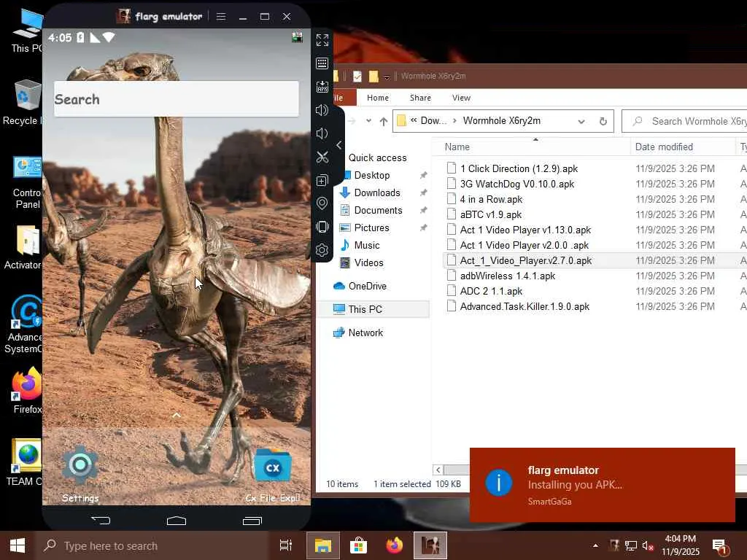
Task: Tap the Android recent apps button
Action: [x=252, y=521]
